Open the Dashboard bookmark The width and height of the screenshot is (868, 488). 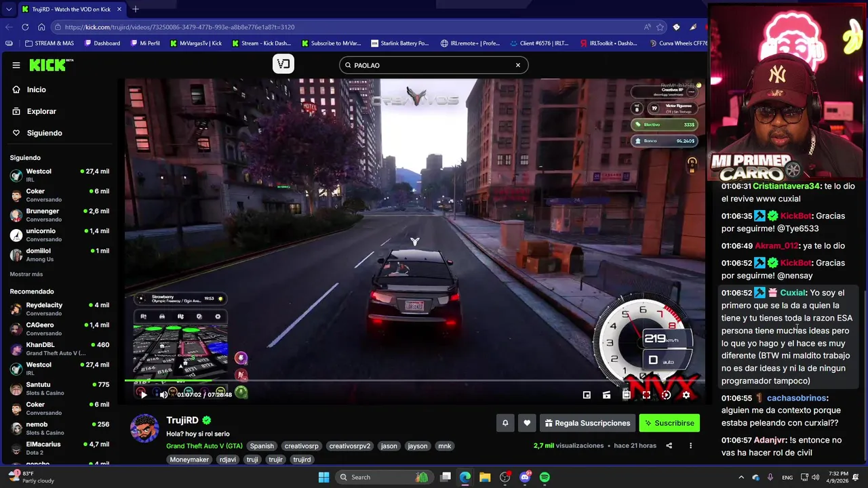102,43
